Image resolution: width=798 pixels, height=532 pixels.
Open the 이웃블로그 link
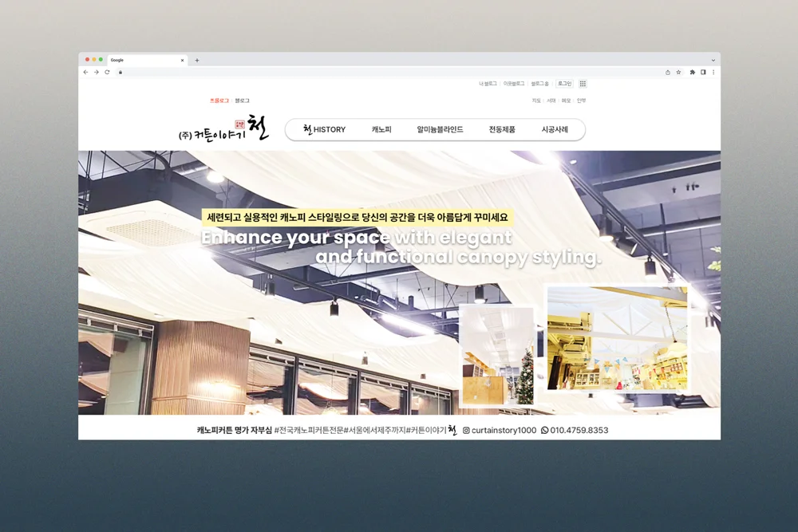click(x=513, y=84)
